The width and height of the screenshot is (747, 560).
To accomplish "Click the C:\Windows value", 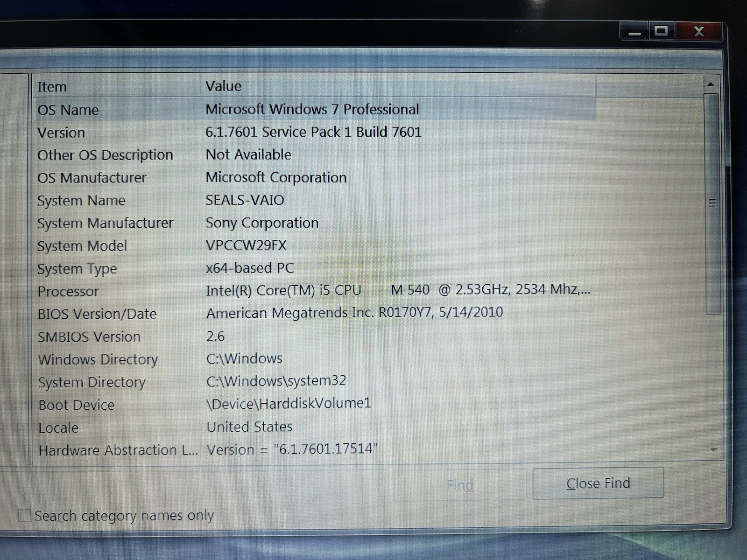I will click(x=244, y=358).
